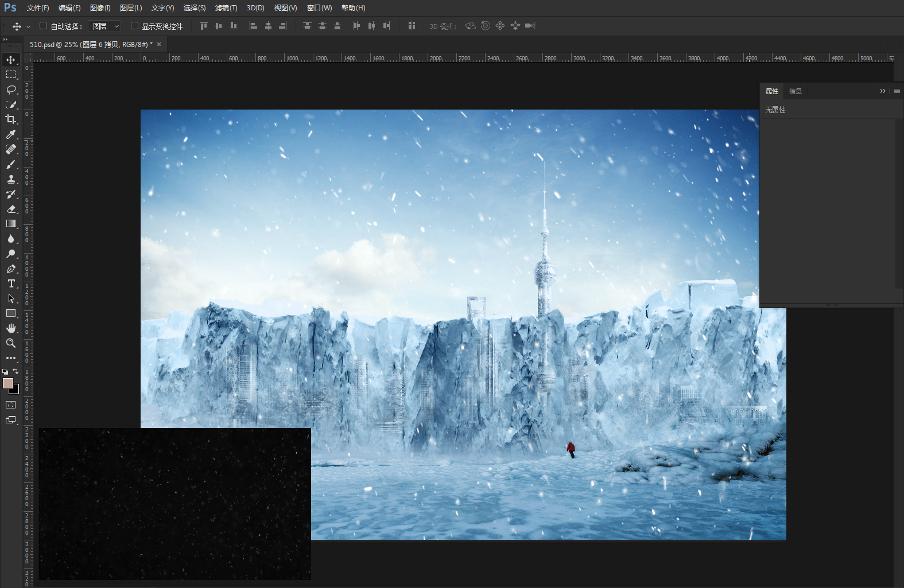Click the foreground color swatch
The width and height of the screenshot is (904, 588).
tap(8, 383)
